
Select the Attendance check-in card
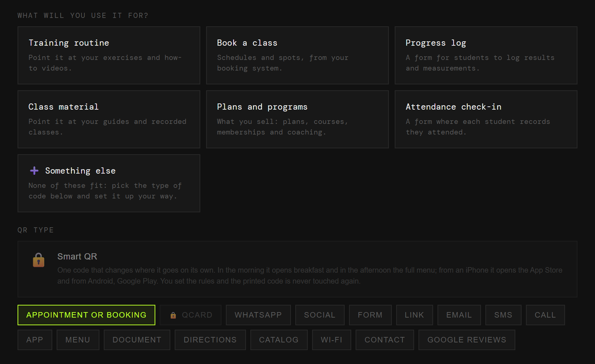(486, 119)
